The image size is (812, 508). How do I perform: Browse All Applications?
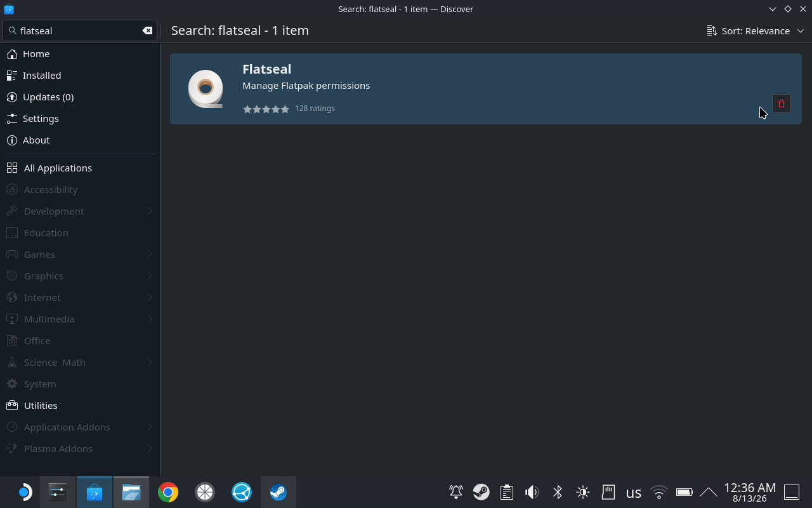(x=80, y=168)
